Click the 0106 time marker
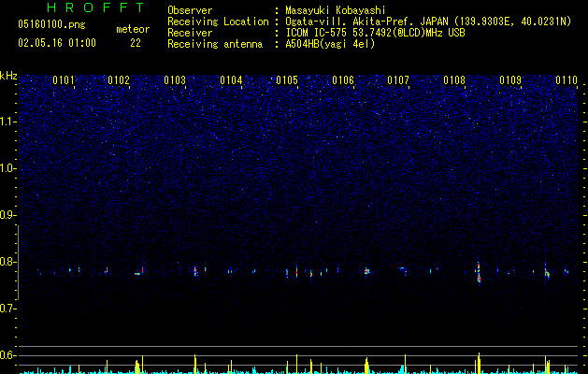Image resolution: width=588 pixels, height=374 pixels. [343, 80]
